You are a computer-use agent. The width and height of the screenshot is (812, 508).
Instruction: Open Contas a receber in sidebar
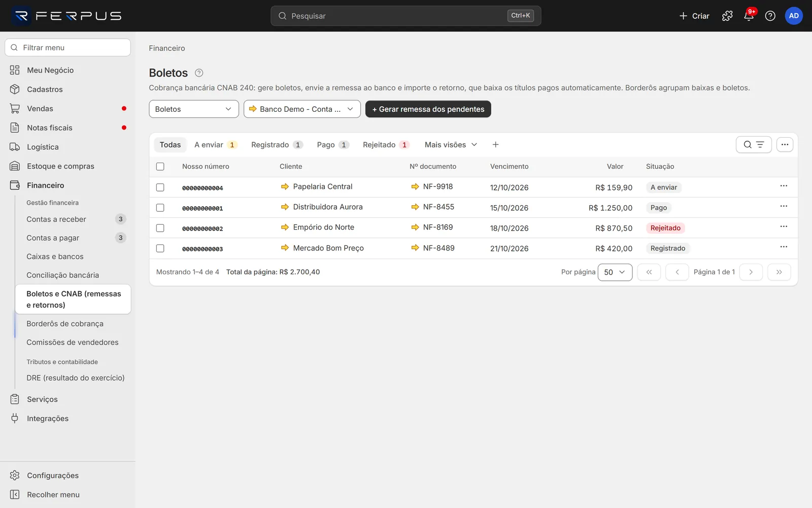(73, 219)
